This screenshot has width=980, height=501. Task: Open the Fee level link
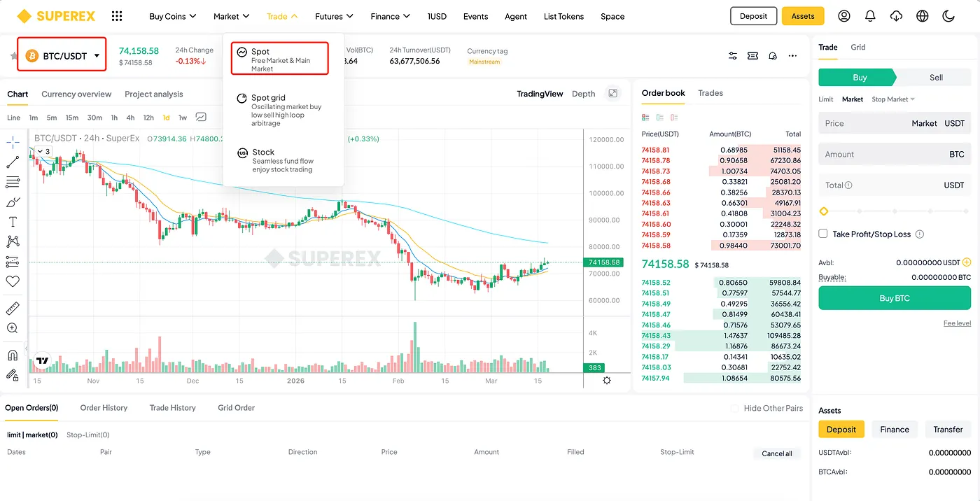click(x=957, y=323)
